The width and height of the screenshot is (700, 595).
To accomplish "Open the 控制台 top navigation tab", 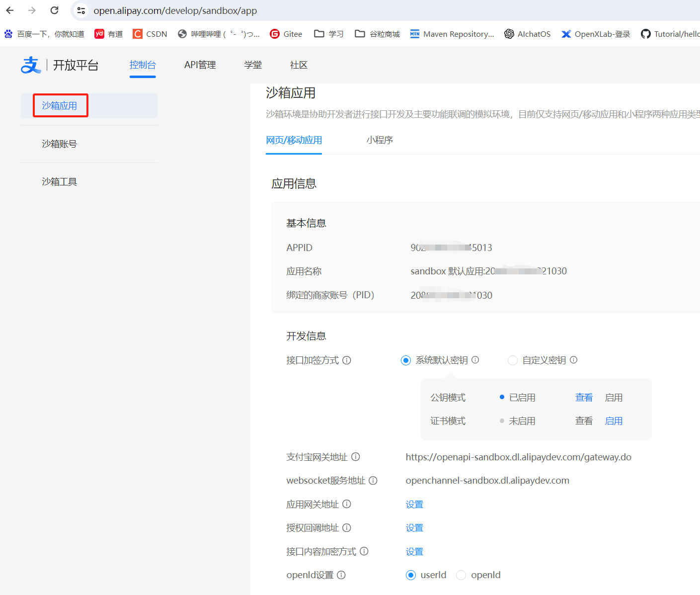I will [x=143, y=65].
